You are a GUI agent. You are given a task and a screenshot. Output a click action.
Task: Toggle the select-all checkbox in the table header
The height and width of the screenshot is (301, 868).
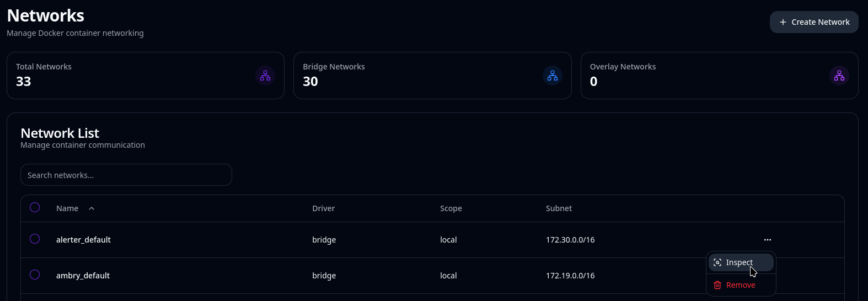pos(35,207)
